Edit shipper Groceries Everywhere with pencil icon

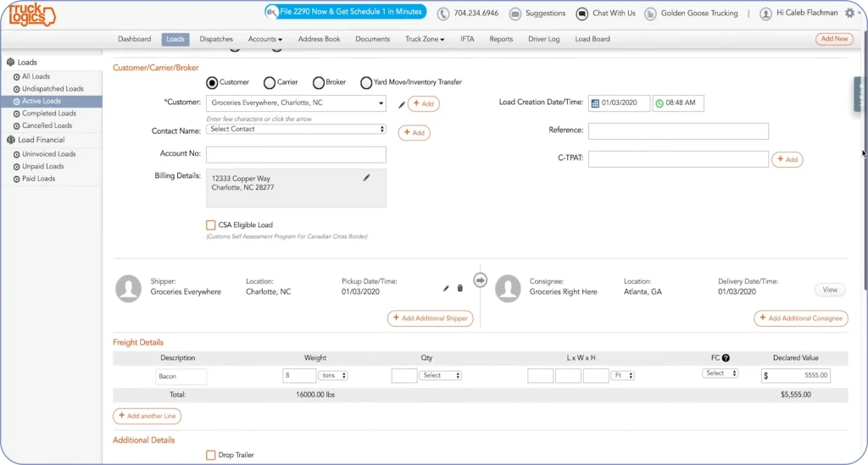point(446,288)
